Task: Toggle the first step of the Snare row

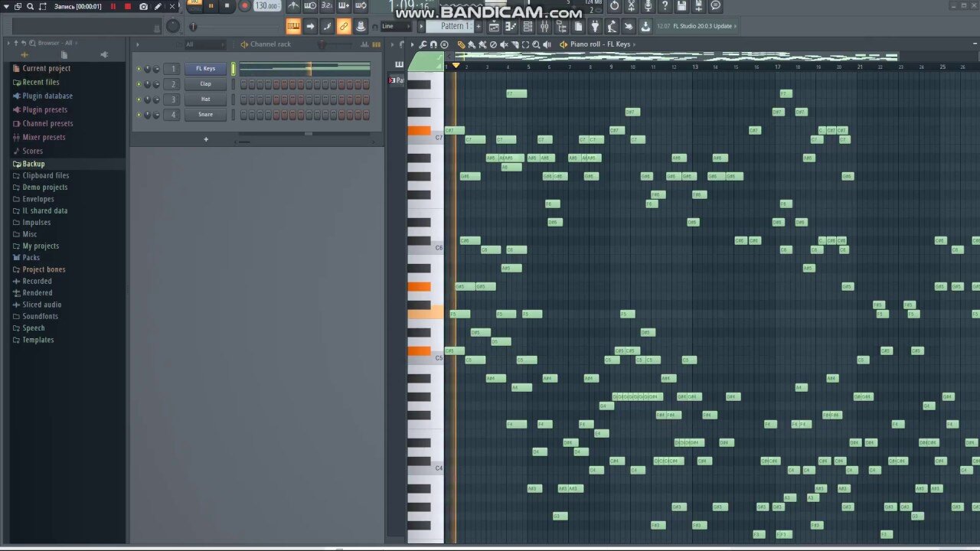Action: click(243, 115)
